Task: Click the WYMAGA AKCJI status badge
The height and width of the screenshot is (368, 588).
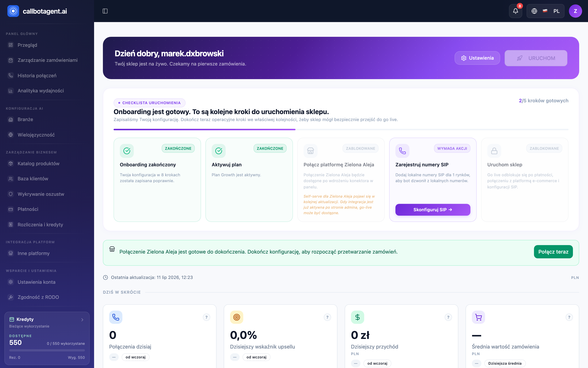Action: [x=452, y=148]
